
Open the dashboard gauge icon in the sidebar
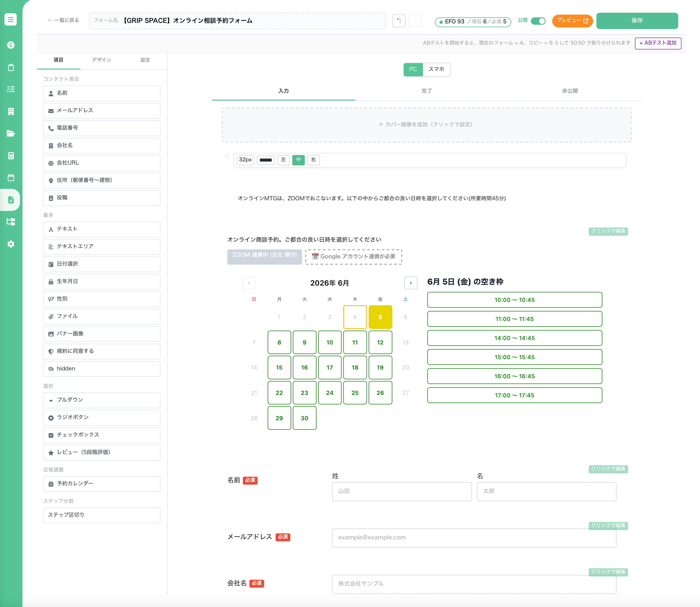11,45
